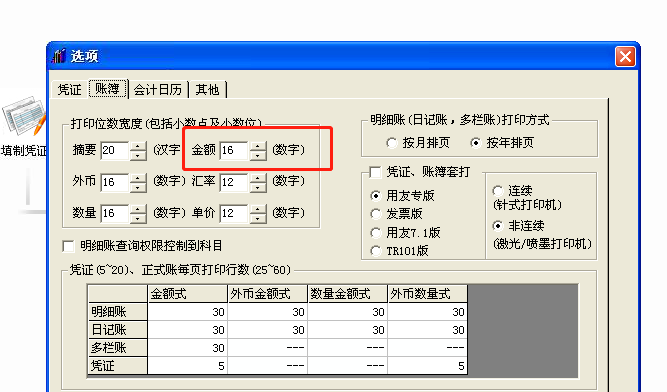
Task: Check the 凭证、账簿套打 checkbox
Action: (x=375, y=172)
